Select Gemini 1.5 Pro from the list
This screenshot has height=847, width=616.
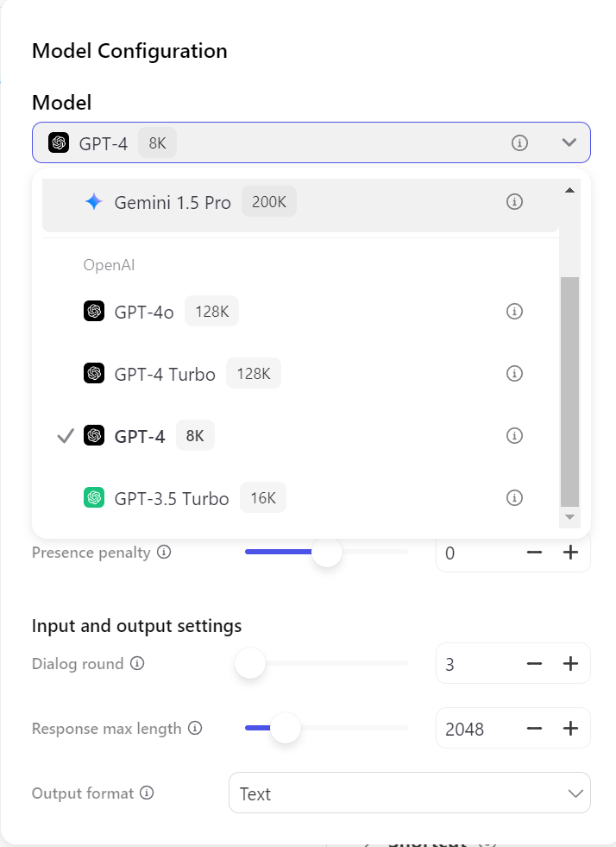point(173,202)
